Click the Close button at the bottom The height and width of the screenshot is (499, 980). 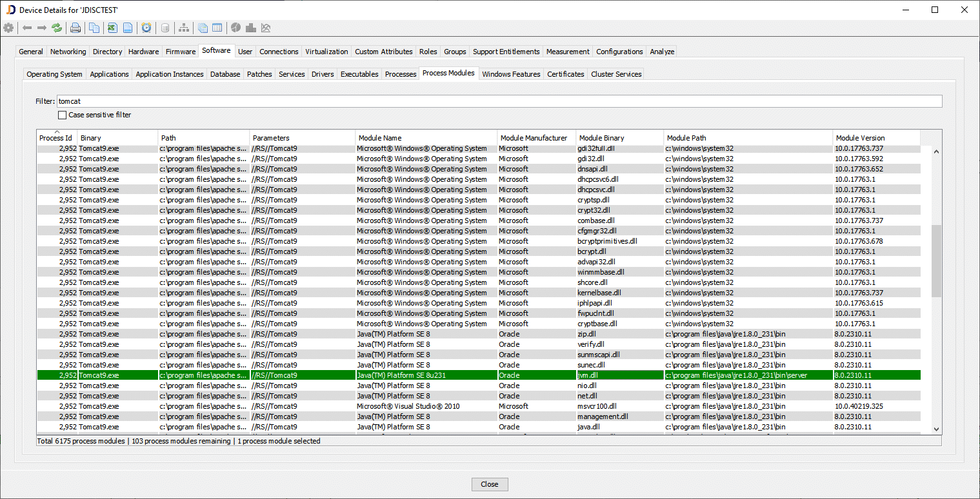coord(489,484)
